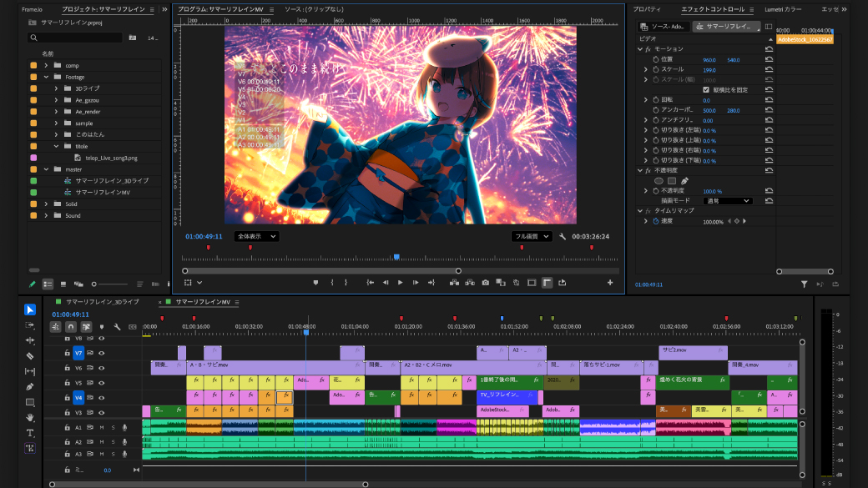Open program monitor button editor plus

pos(610,283)
